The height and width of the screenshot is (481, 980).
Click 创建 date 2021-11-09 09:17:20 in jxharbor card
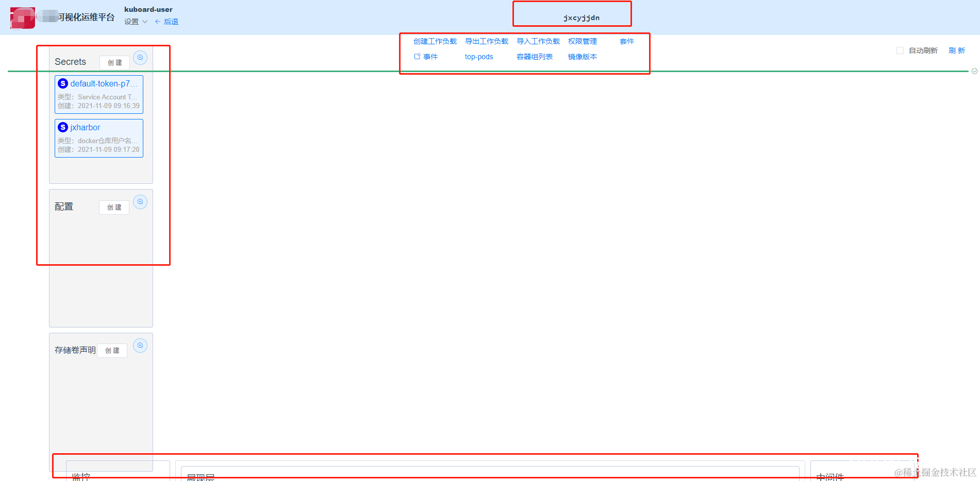tap(98, 149)
